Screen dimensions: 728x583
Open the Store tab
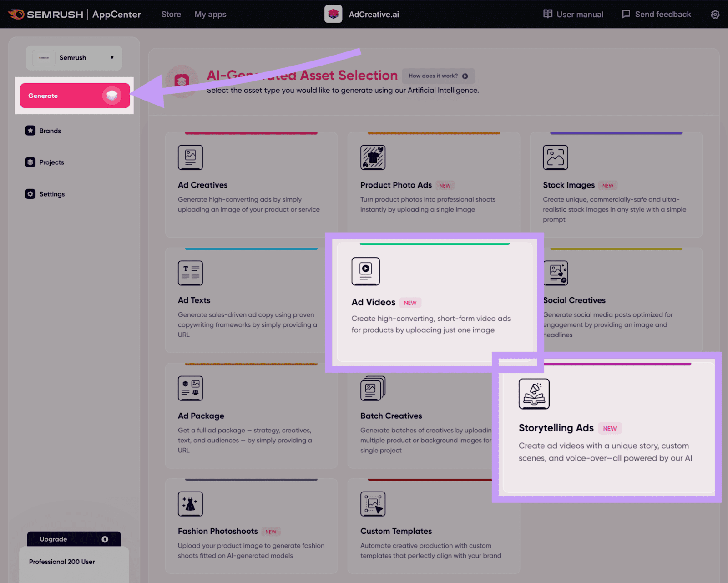(x=171, y=14)
